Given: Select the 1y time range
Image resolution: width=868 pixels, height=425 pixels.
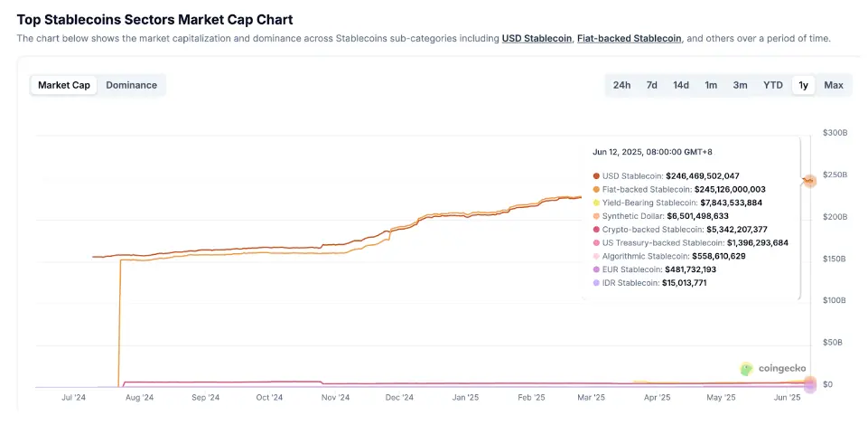Looking at the screenshot, I should pos(802,85).
